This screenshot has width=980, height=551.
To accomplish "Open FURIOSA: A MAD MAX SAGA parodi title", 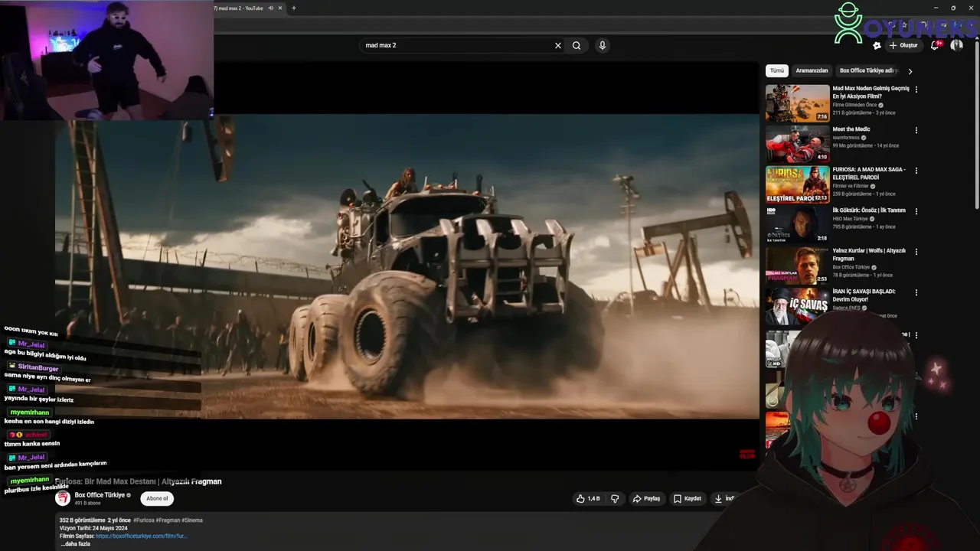I will 869,173.
